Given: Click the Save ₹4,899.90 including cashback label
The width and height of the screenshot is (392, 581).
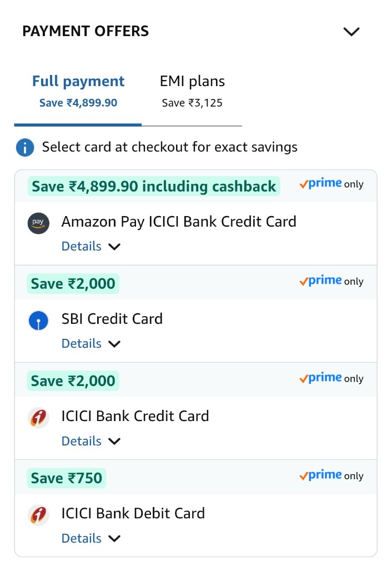Looking at the screenshot, I should click(x=154, y=186).
